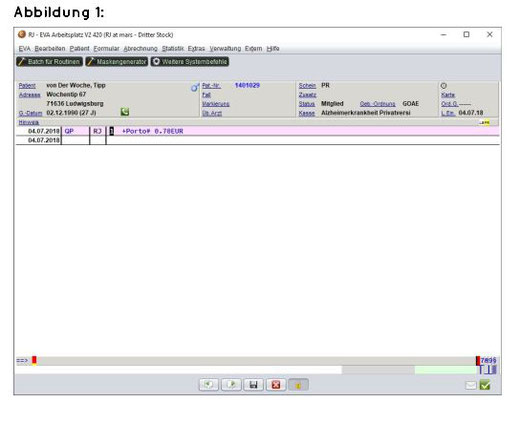This screenshot has height=424, width=520.
Task: Click the Geb.-Ordnung link
Action: (x=378, y=104)
